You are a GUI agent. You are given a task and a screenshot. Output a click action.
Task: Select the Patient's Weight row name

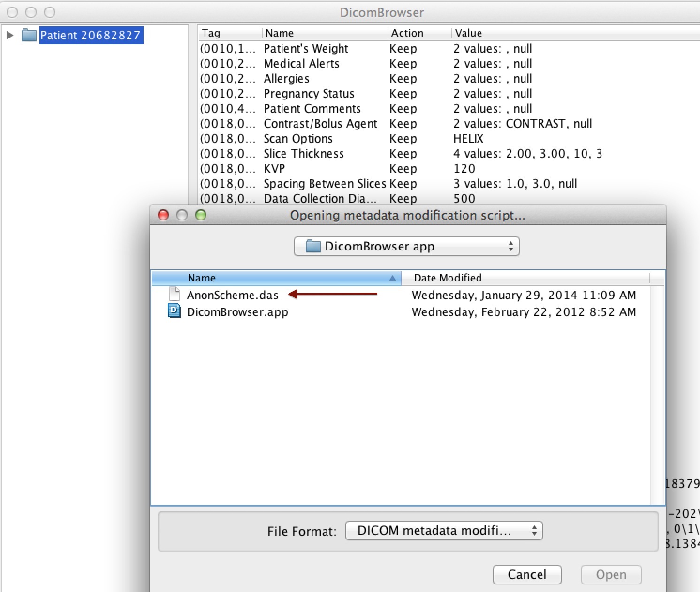[x=306, y=48]
